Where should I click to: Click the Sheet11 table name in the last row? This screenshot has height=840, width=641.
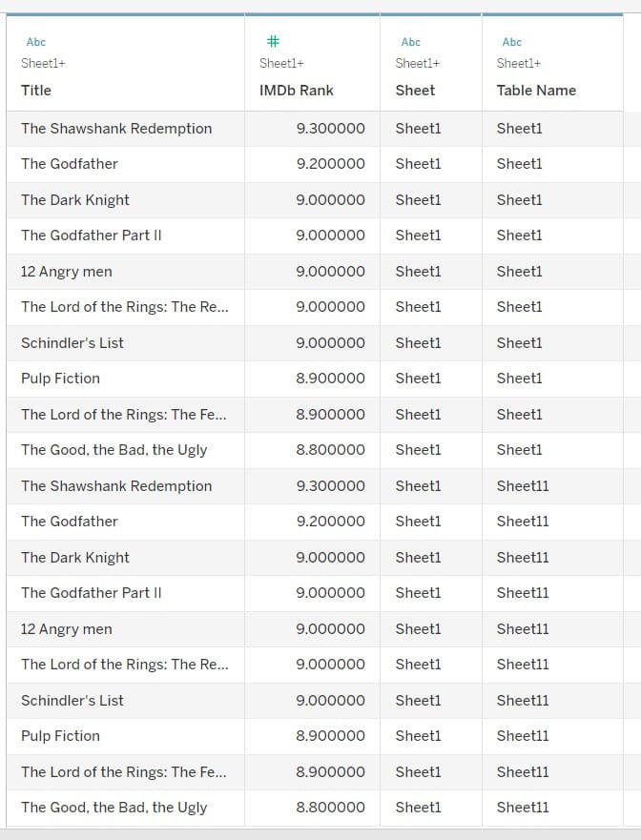523,808
